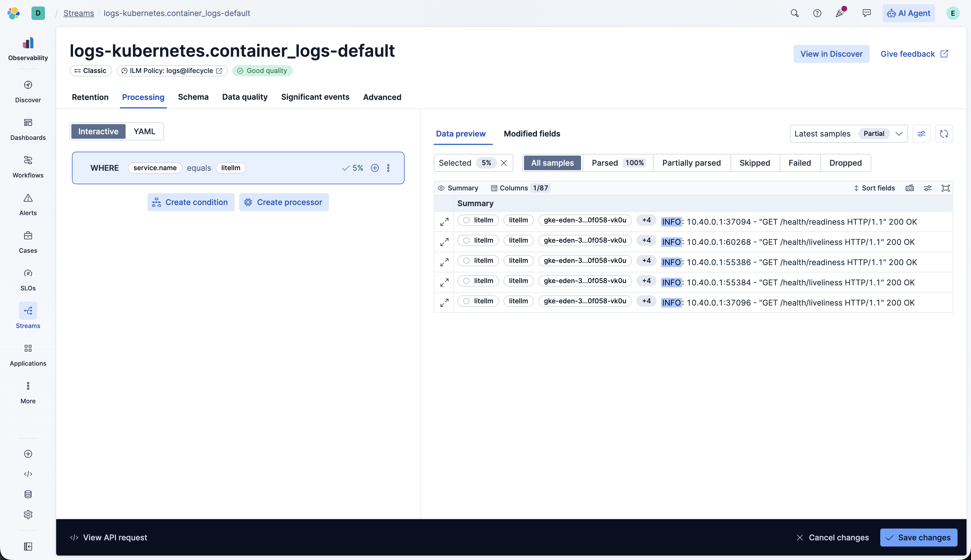Click Create processor button

(x=284, y=202)
